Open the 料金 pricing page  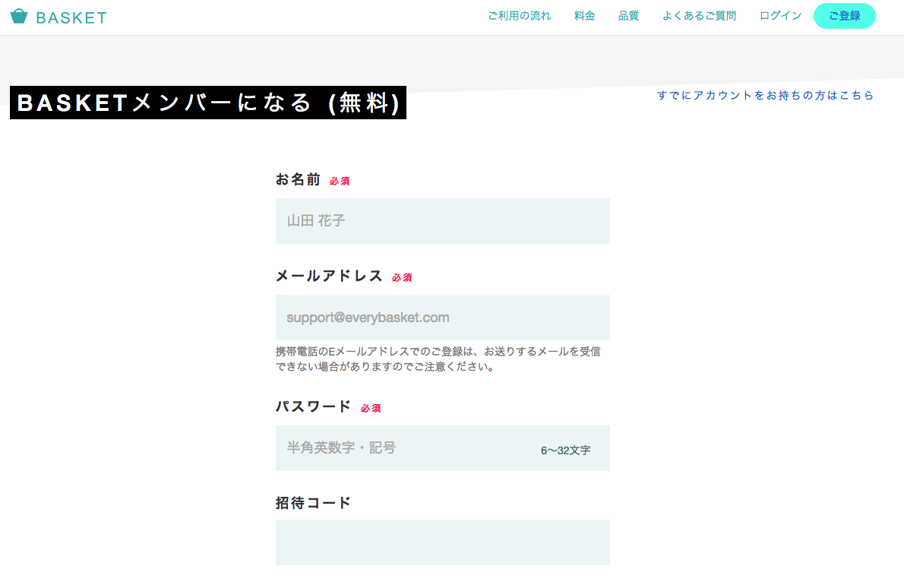(x=585, y=16)
